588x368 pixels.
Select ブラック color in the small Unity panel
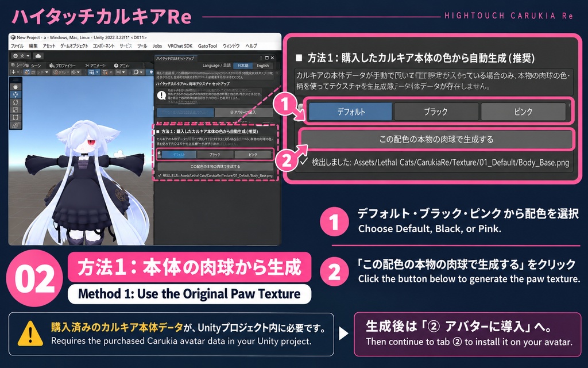215,154
